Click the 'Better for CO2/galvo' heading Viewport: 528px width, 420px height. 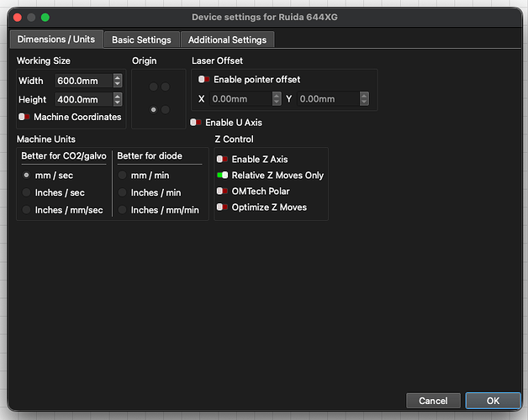(x=64, y=155)
